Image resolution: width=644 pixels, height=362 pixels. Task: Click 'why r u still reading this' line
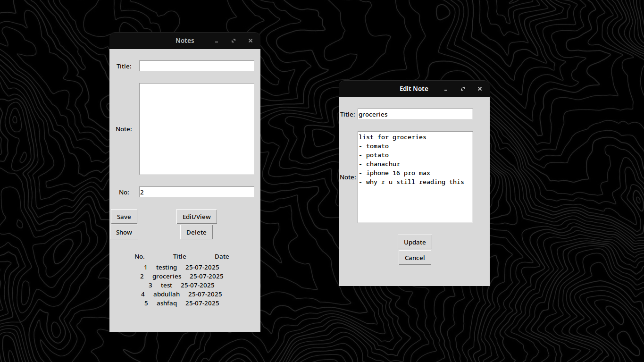coord(415,182)
